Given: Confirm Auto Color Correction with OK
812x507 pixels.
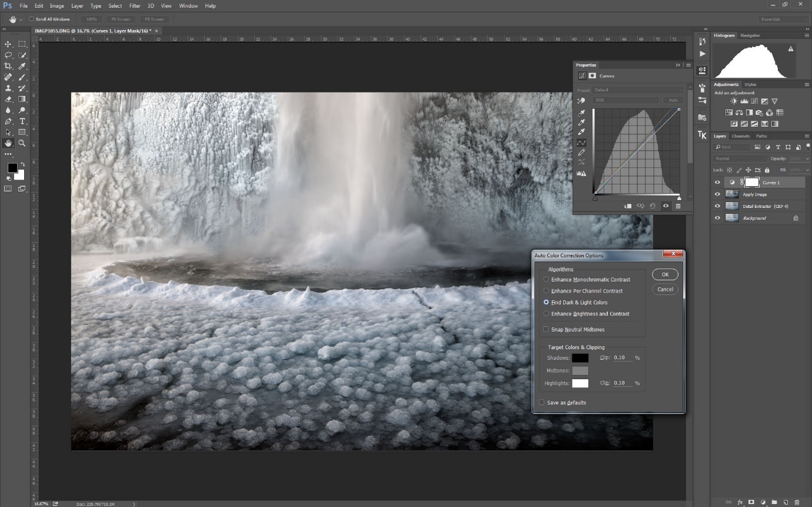Looking at the screenshot, I should pyautogui.click(x=665, y=274).
